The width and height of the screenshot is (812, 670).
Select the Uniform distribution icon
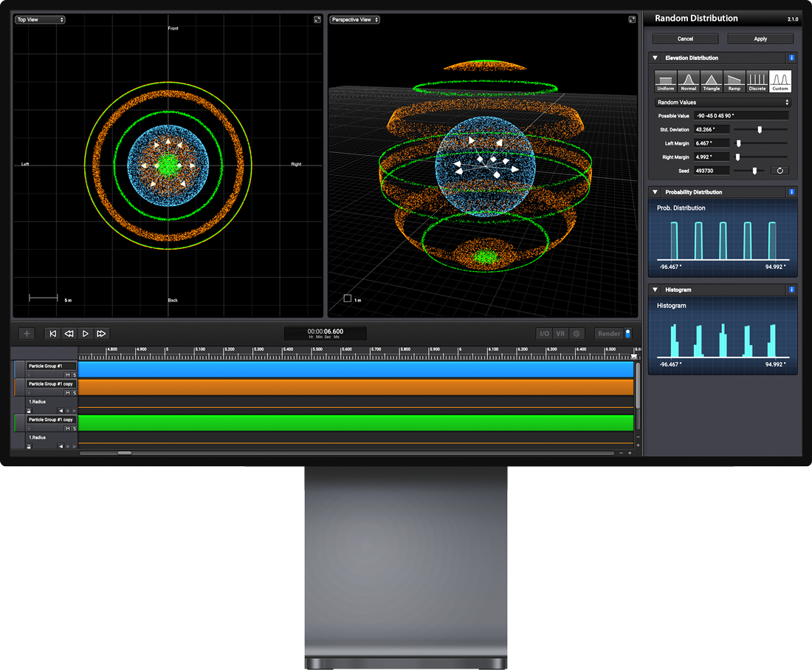[x=665, y=80]
